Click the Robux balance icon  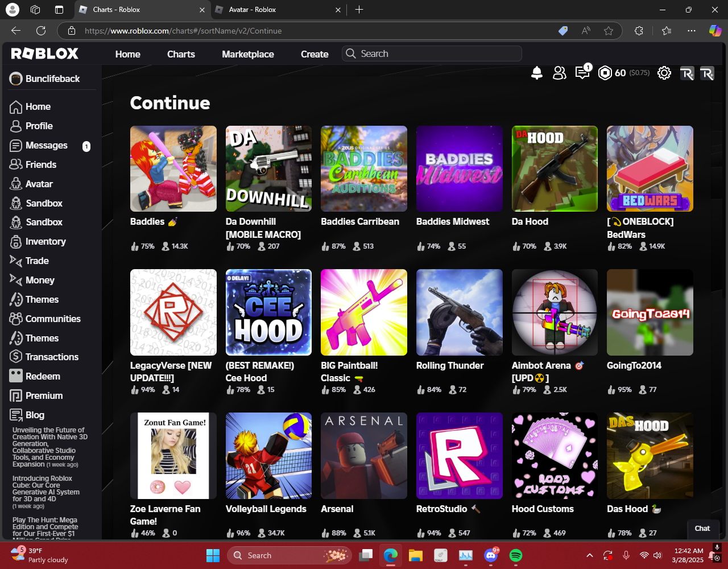click(x=605, y=73)
